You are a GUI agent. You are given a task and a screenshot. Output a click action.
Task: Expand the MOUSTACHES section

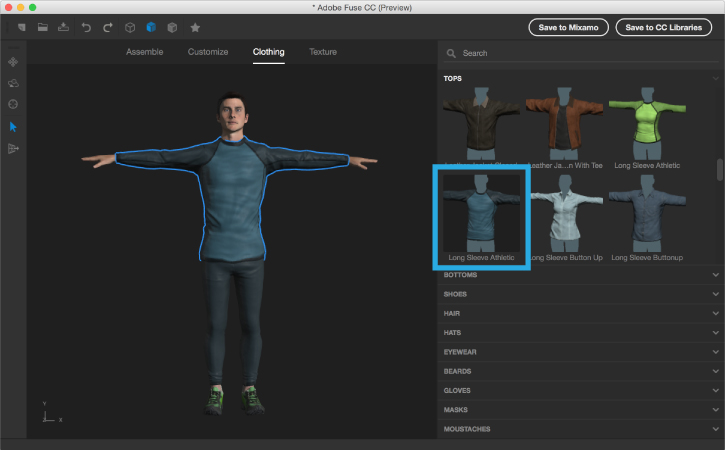click(581, 429)
